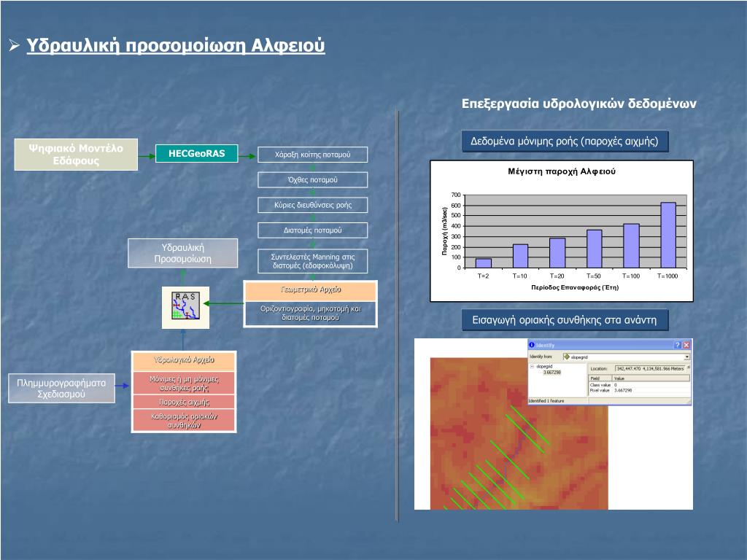
Task: Click 'Καθορισμός οριακών συνθηκών' box
Action: tap(184, 421)
